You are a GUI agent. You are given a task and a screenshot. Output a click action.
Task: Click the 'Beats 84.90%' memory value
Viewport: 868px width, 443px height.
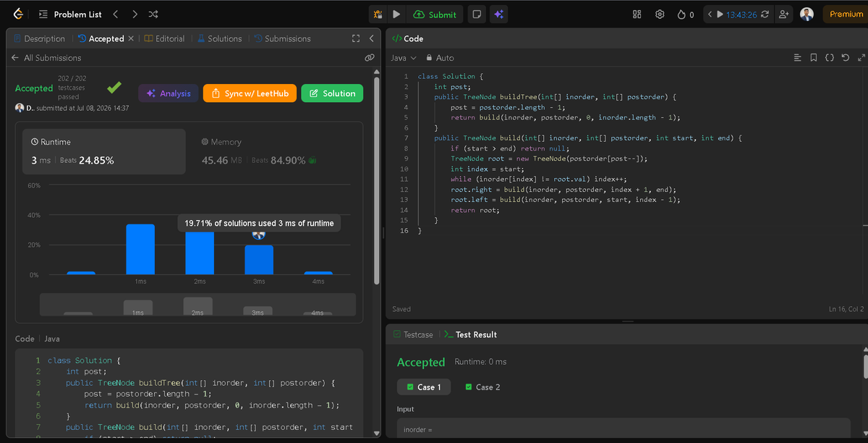278,161
